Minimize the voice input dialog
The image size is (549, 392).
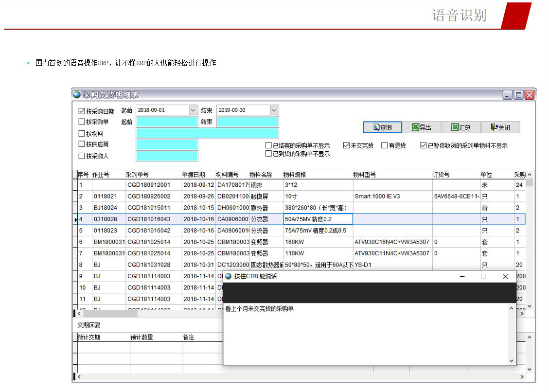tap(462, 276)
